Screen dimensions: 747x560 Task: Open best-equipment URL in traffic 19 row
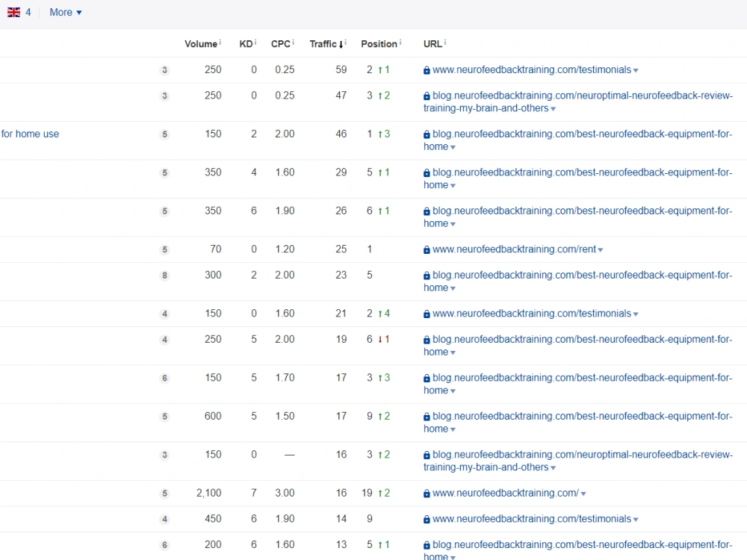(x=578, y=346)
